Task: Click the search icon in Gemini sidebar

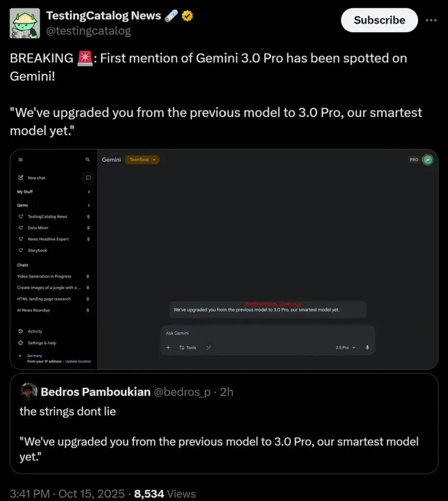Action: point(88,159)
